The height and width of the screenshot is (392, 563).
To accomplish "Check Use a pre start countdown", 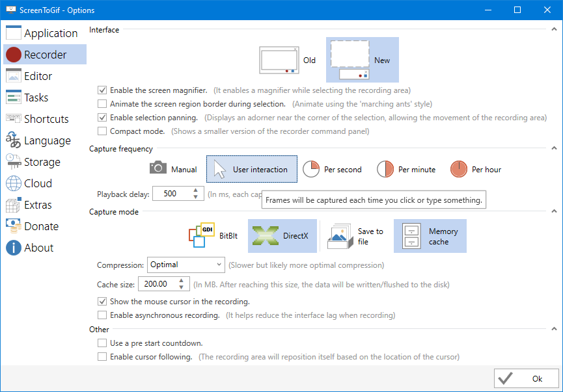I will coord(102,343).
